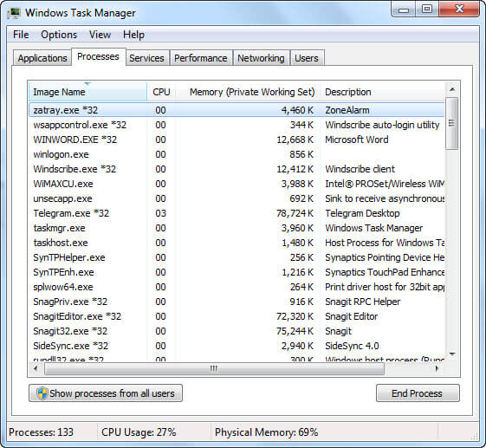
Task: Click the horizontal scrollbar right arrow
Action: 437,368
